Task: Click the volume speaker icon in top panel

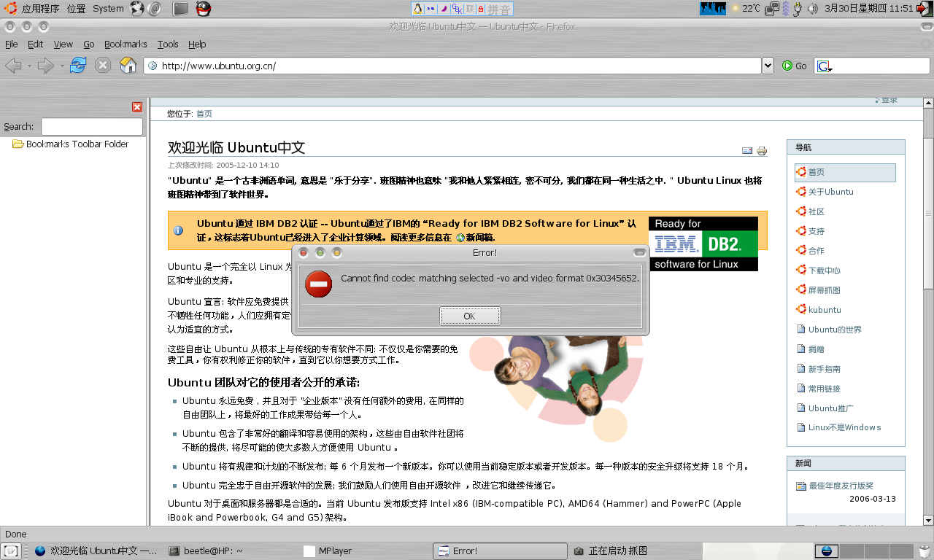Action: pos(812,9)
